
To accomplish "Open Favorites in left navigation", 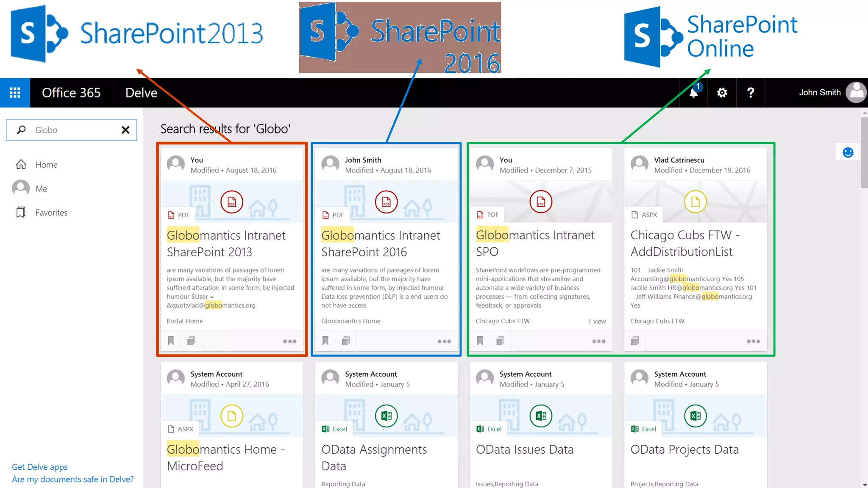I will click(x=51, y=213).
